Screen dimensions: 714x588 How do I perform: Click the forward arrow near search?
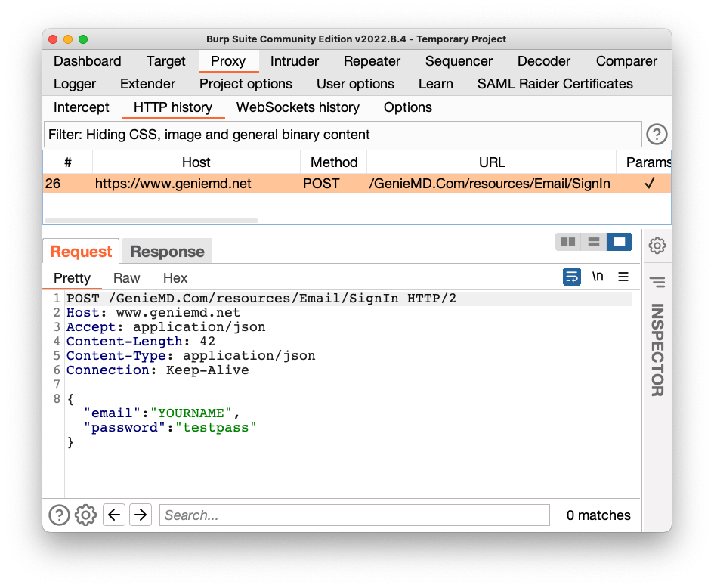click(141, 515)
